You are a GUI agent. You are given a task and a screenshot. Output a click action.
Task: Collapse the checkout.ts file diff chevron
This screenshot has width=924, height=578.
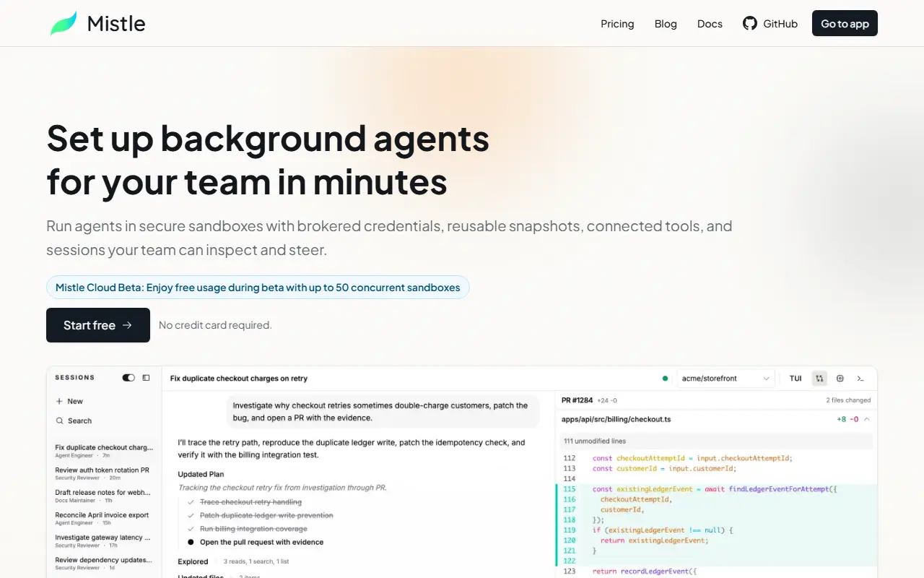pos(867,419)
